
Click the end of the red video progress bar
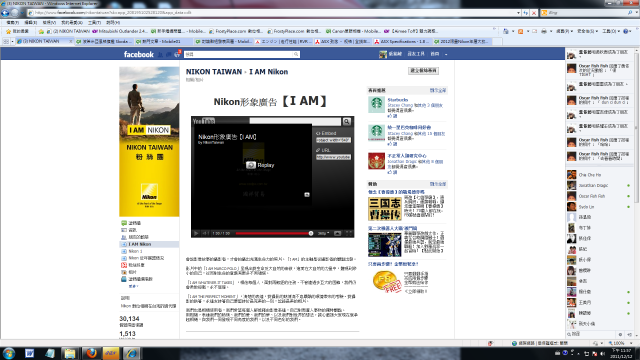pyautogui.click(x=311, y=233)
